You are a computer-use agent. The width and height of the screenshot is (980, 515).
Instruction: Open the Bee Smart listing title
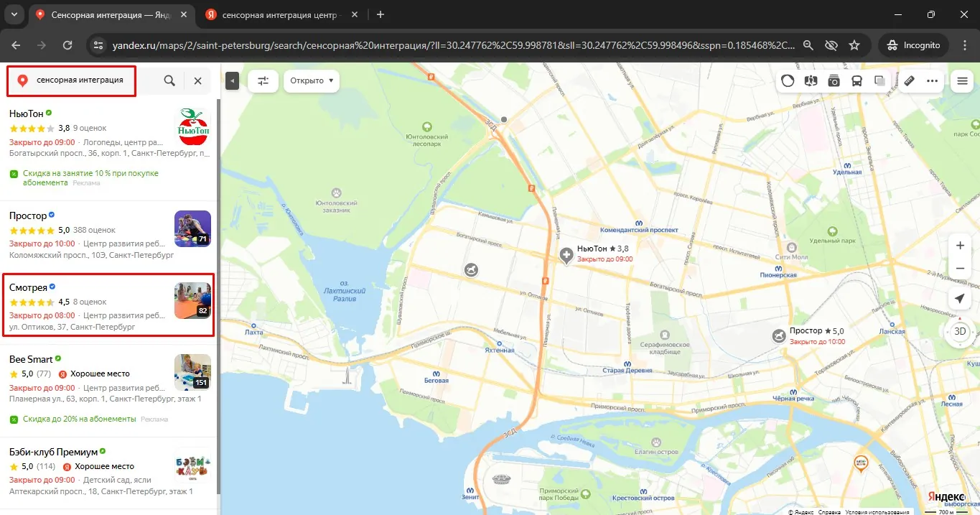[31, 359]
